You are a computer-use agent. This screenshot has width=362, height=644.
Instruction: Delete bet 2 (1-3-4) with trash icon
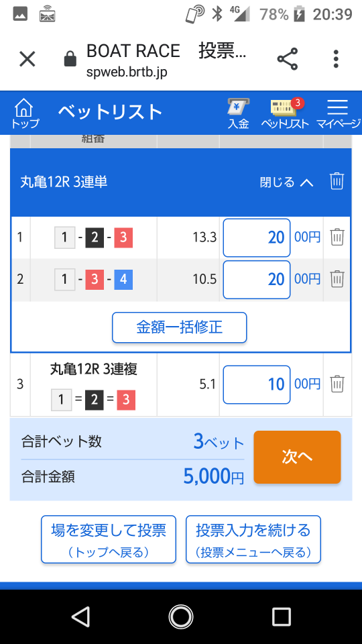337,279
